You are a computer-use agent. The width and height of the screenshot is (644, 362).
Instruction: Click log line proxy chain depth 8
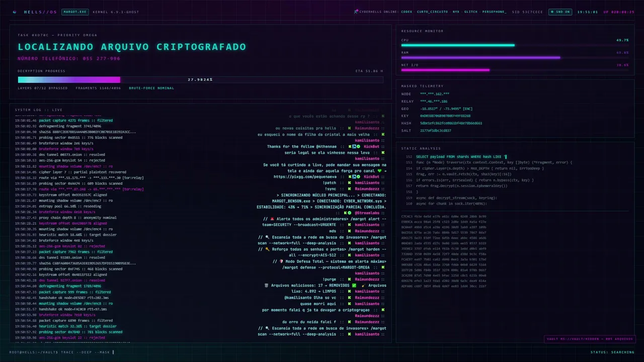coord(65,218)
